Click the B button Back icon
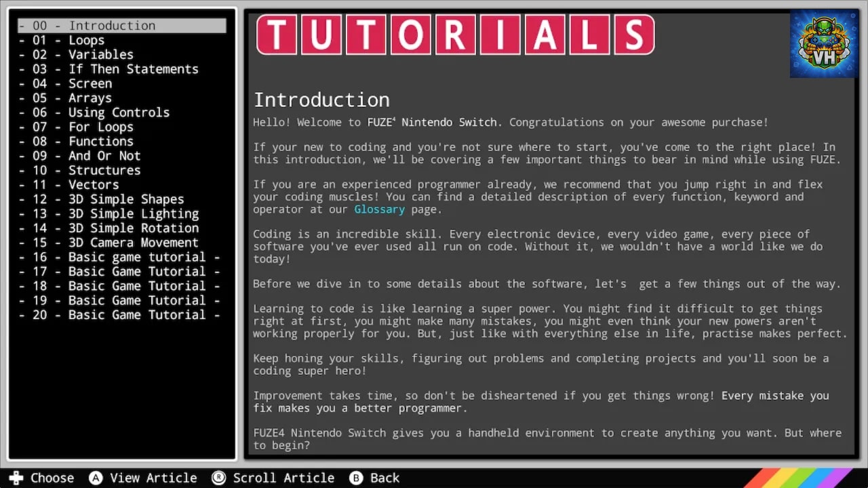The image size is (868, 488). point(356,478)
